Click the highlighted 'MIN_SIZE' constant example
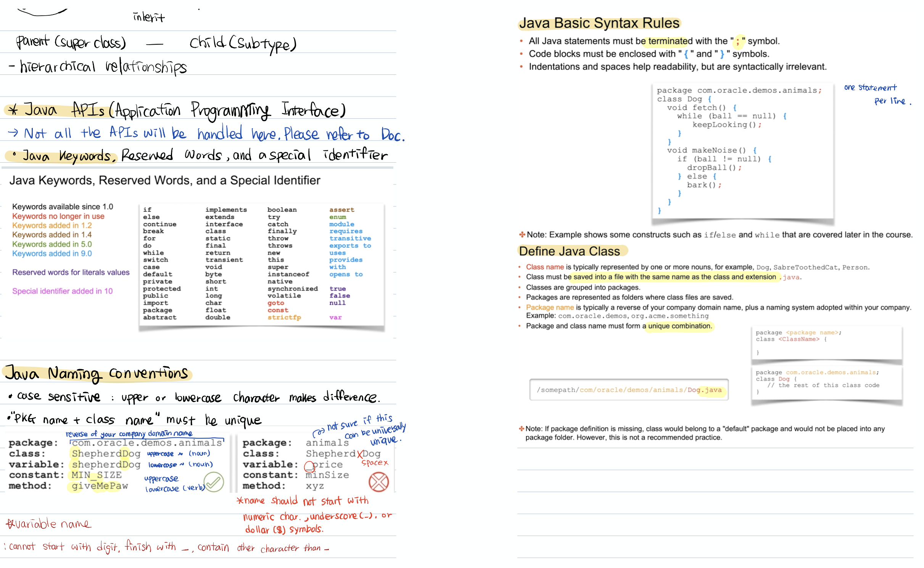The width and height of the screenshot is (924, 568). pyautogui.click(x=97, y=475)
